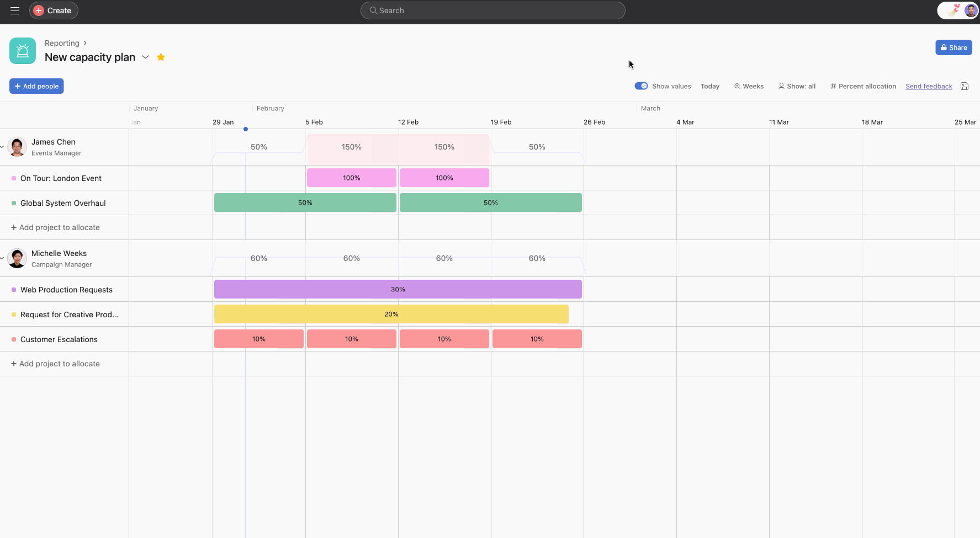
Task: Open the search magnifier in the search bar
Action: [x=373, y=10]
